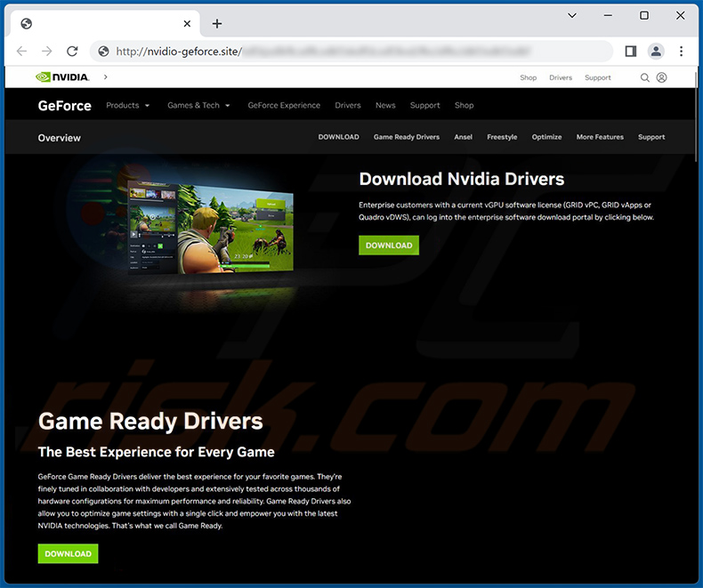703x588 pixels.
Task: Click the Overview section heading
Action: click(60, 138)
